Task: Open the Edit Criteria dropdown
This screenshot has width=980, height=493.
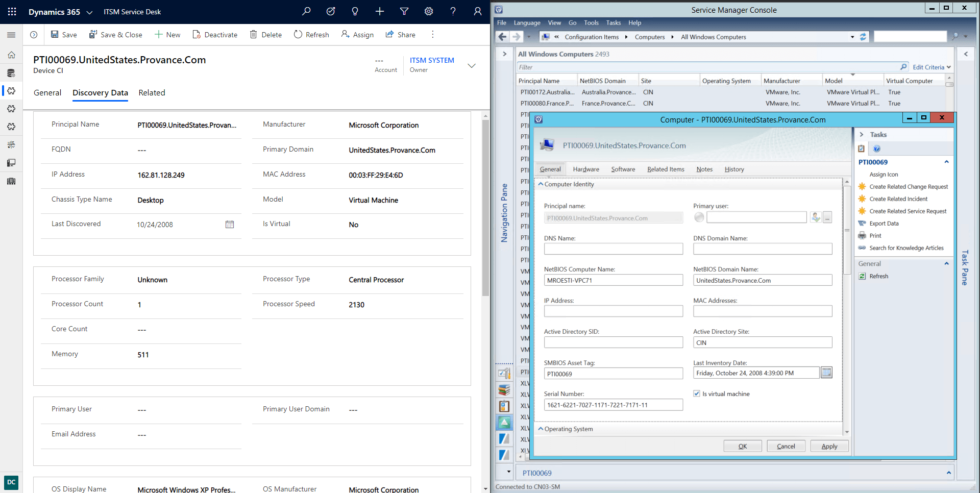Action: pos(932,67)
